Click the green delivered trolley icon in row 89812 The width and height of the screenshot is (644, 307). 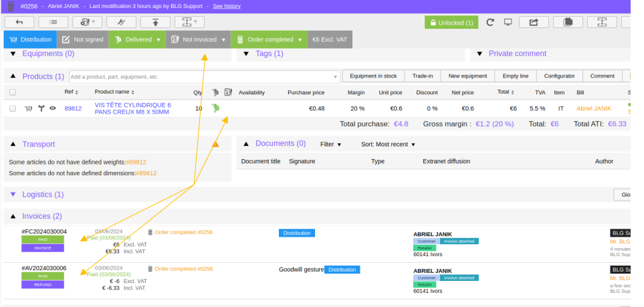pyautogui.click(x=215, y=108)
